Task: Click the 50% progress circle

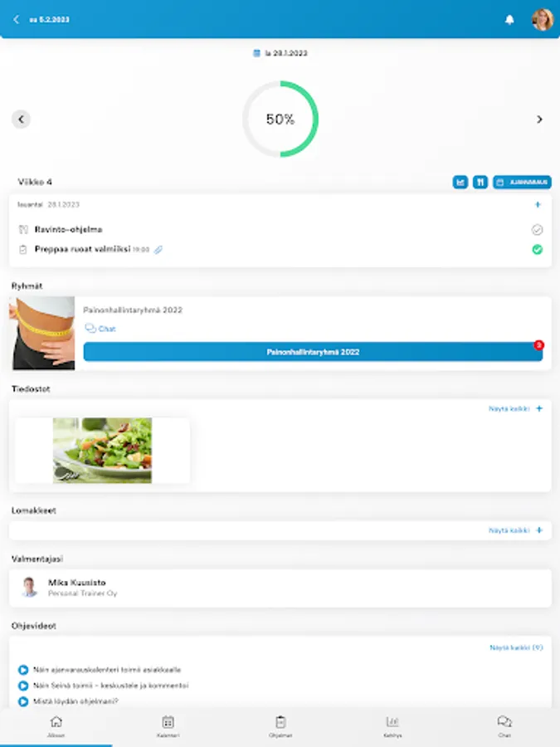Action: point(280,119)
